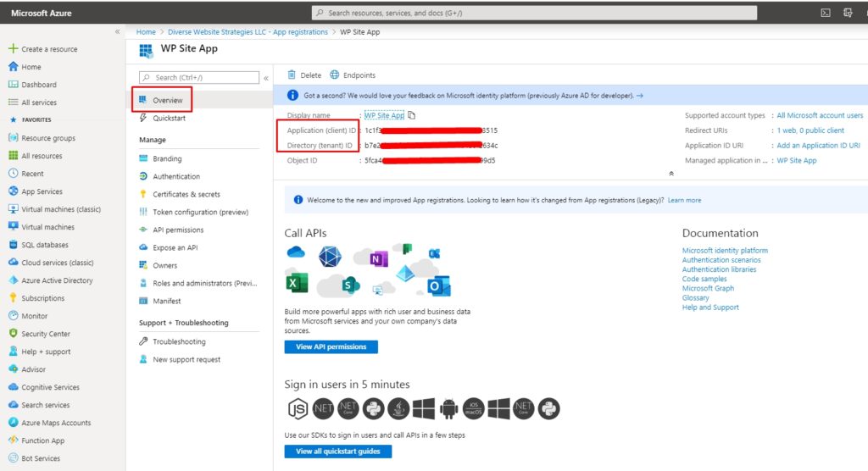Screen dimensions: 868x471
Task: Click the All resources grid icon
Action: (14, 156)
